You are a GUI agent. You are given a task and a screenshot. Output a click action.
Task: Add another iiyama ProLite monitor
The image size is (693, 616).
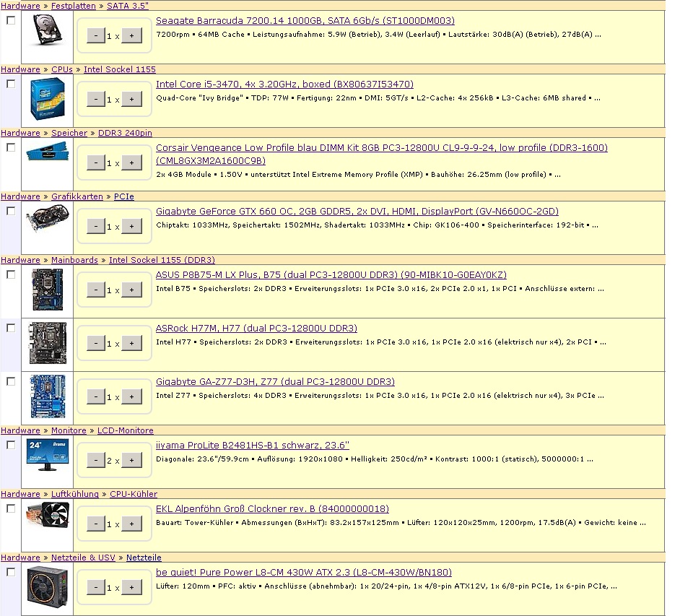point(131,461)
